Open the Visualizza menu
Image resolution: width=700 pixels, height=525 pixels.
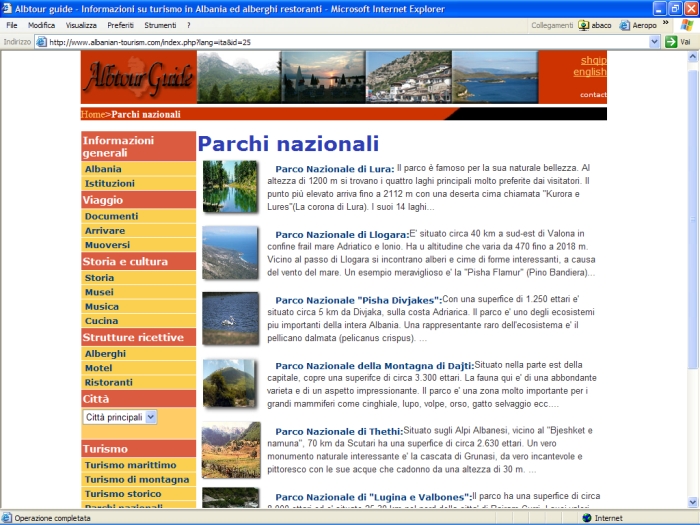[x=81, y=25]
